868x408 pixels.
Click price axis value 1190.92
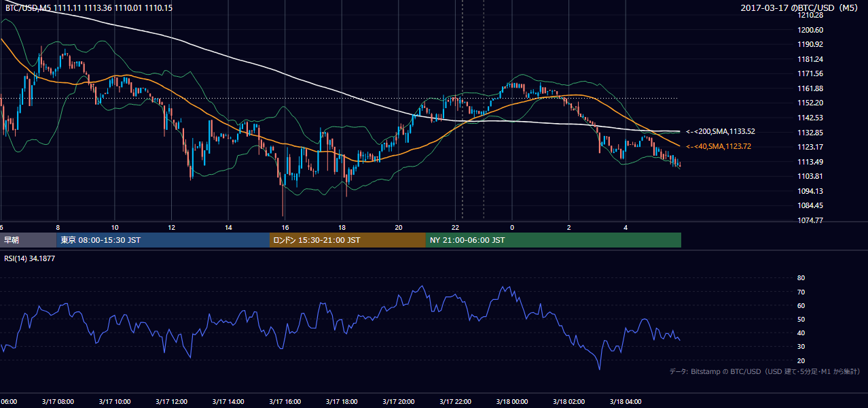811,44
